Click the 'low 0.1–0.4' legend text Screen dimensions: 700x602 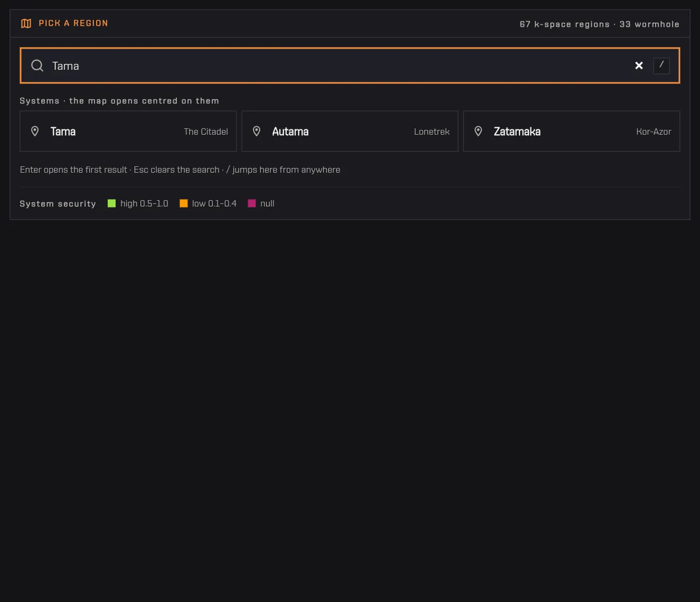tap(214, 203)
